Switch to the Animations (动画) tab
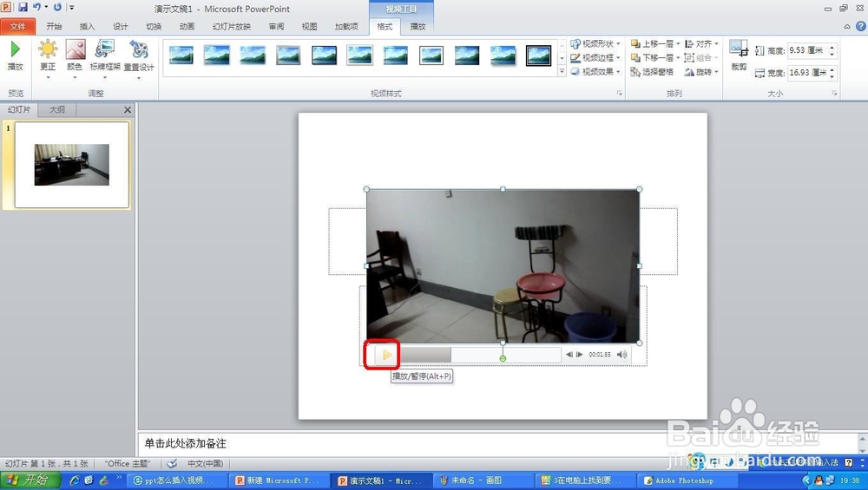Image resolution: width=868 pixels, height=490 pixels. click(187, 27)
